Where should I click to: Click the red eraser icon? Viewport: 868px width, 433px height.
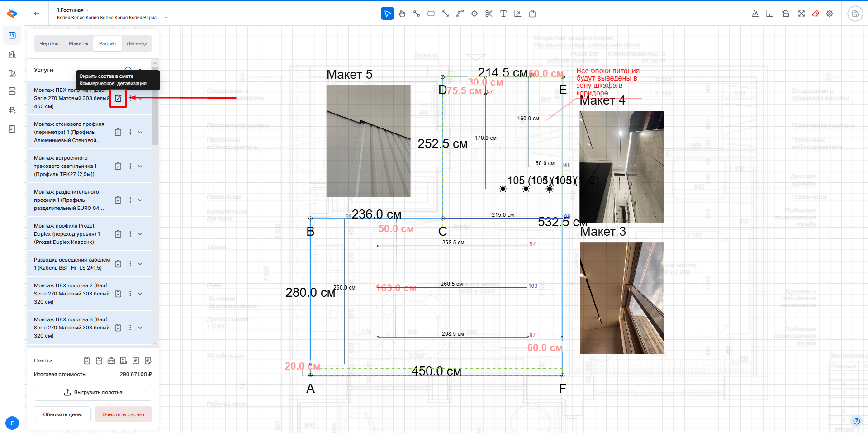click(816, 14)
